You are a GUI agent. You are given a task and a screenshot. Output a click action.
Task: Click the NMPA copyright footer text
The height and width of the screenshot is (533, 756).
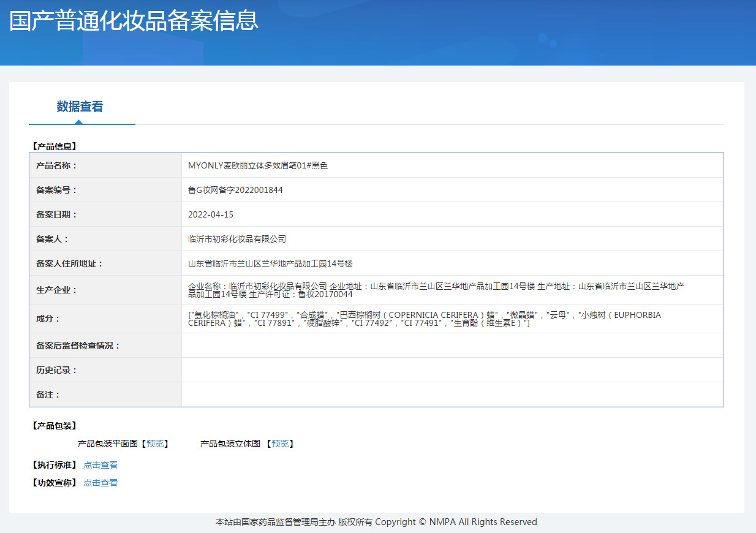click(376, 522)
